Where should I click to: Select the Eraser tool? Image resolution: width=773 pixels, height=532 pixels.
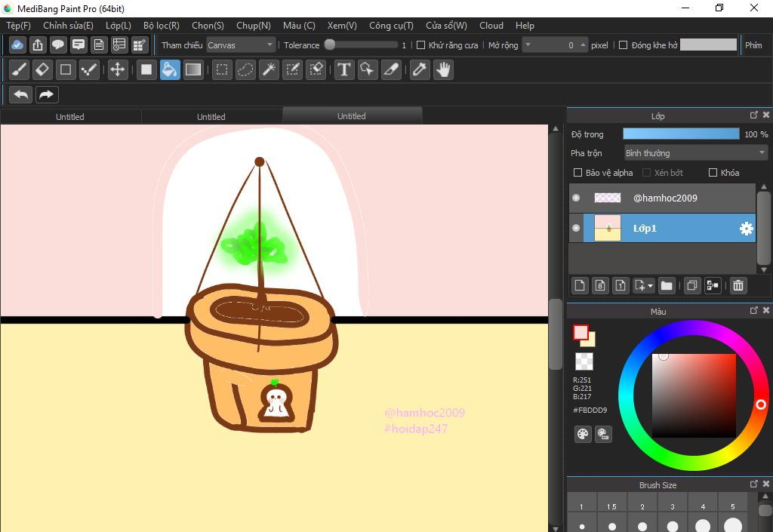(x=42, y=70)
